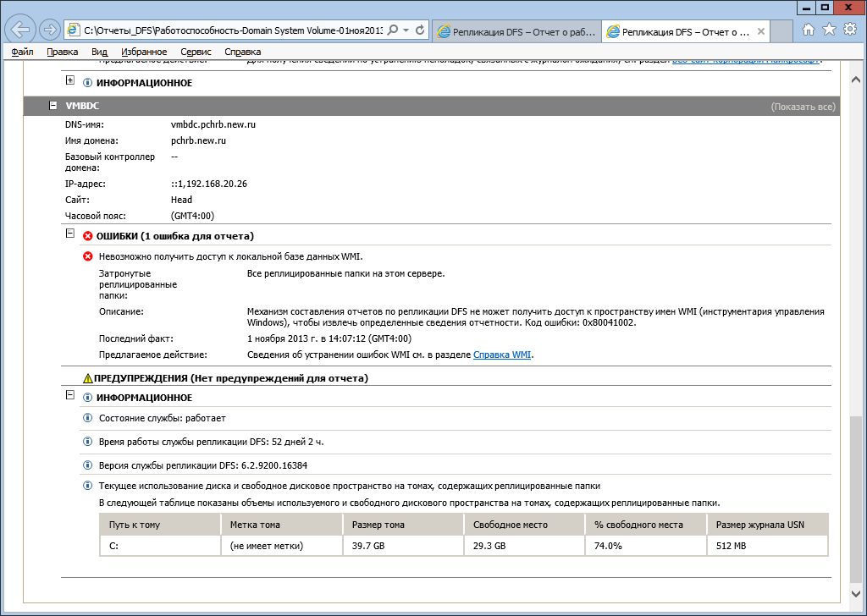Screen dimensions: 867x616
Task: Click info icon next to 'Версия службы репликации DFS'
Action: click(x=87, y=465)
